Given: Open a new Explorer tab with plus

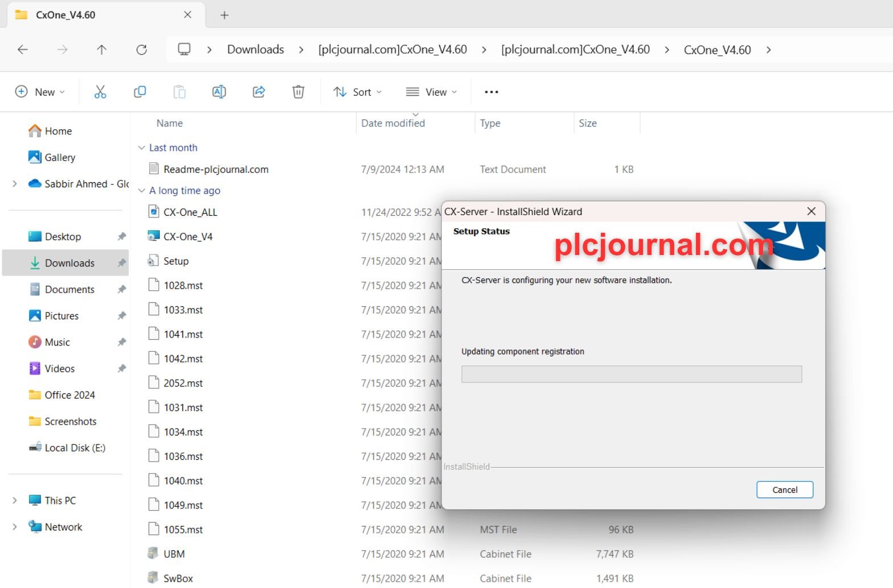Looking at the screenshot, I should point(224,15).
